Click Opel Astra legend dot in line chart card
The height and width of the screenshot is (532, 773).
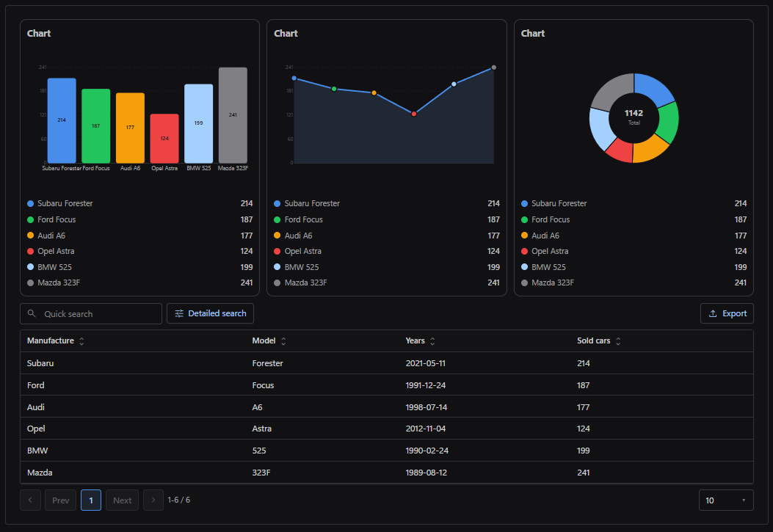point(277,251)
